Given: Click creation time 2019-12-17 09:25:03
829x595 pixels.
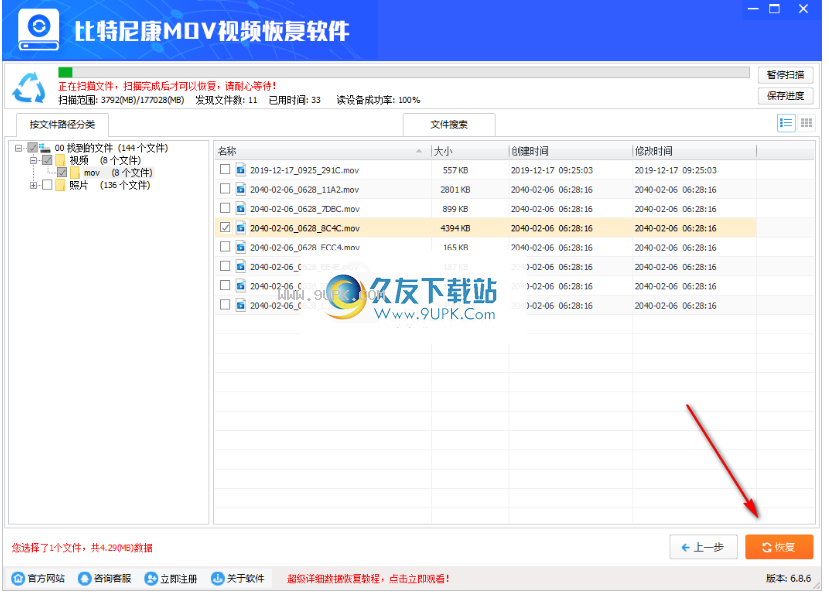Looking at the screenshot, I should point(551,170).
